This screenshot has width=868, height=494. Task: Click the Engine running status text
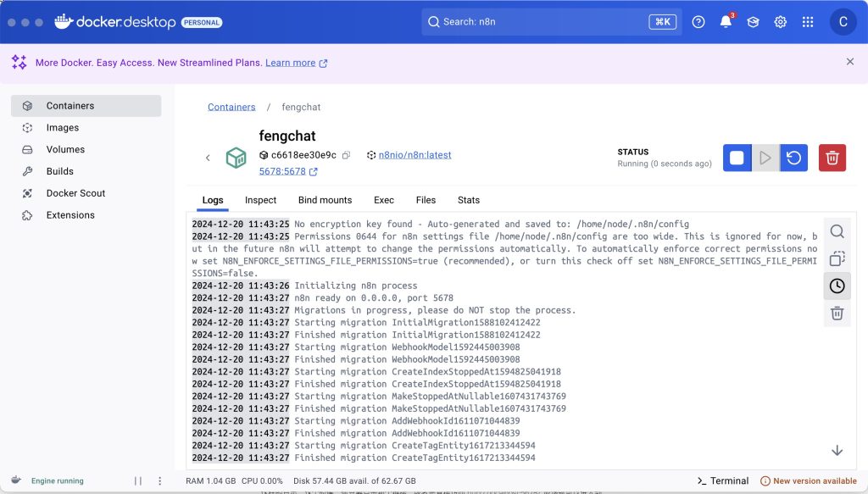(57, 480)
